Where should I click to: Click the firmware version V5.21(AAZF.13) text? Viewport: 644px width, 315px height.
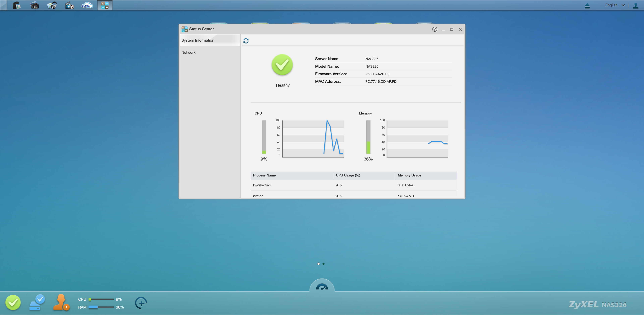(x=377, y=74)
